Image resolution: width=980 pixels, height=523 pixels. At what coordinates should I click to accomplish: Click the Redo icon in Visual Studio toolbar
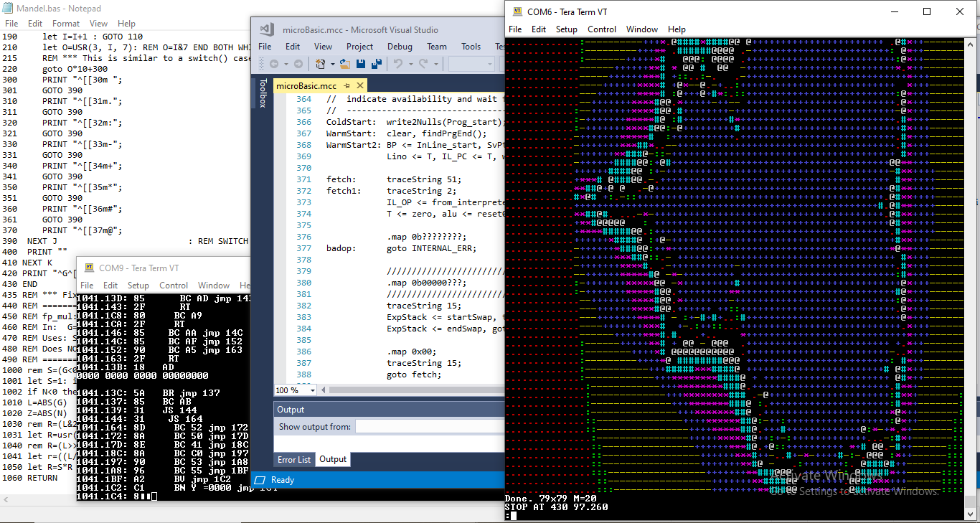pyautogui.click(x=423, y=64)
